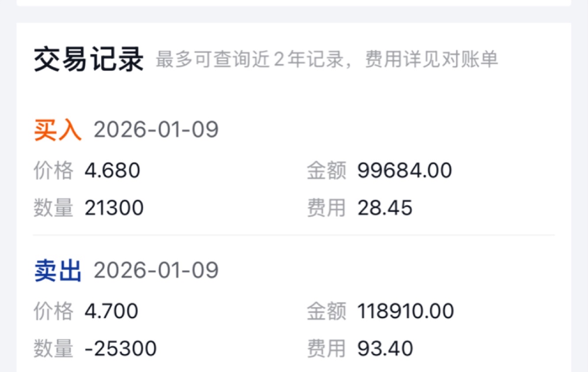Click the 金额 label in the 卖出 record
Image resolution: width=588 pixels, height=372 pixels.
point(326,311)
